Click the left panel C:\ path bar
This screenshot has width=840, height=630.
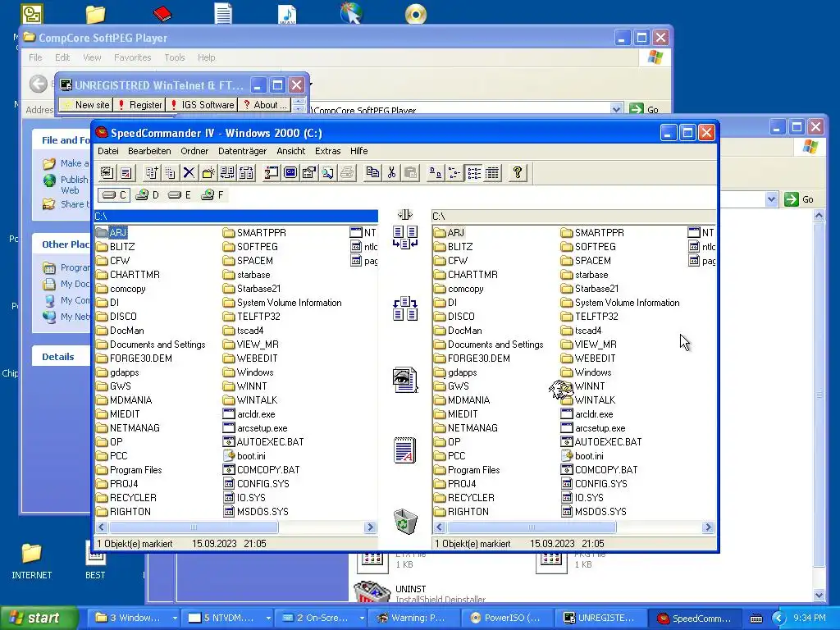click(x=236, y=216)
